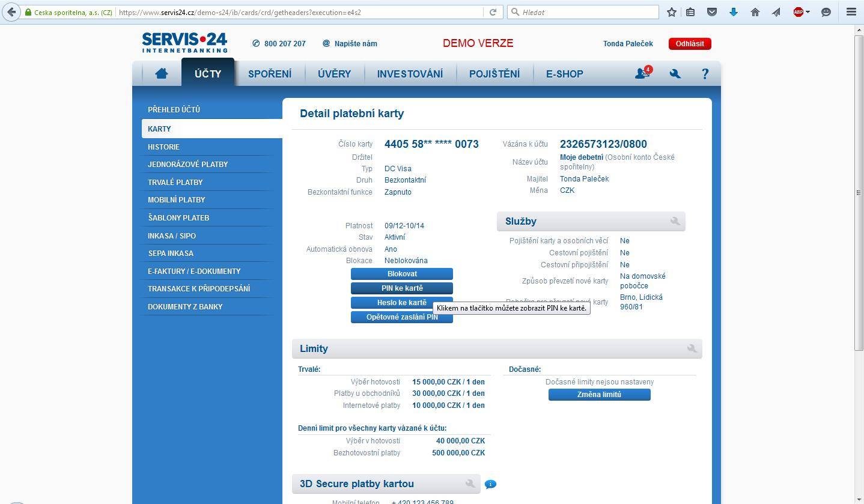Open the ÚČTY tab
Screen dimensions: 864x504
point(208,73)
